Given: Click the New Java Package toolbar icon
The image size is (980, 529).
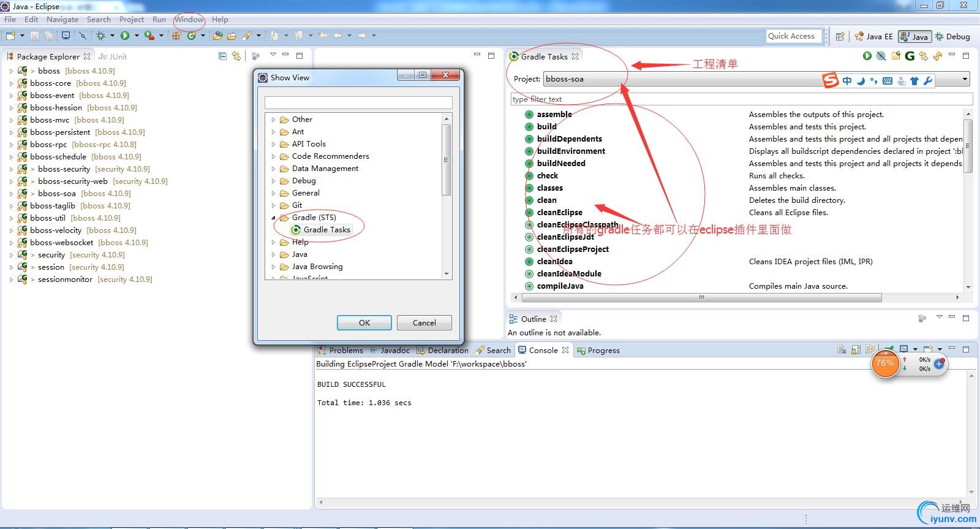Looking at the screenshot, I should point(176,36).
